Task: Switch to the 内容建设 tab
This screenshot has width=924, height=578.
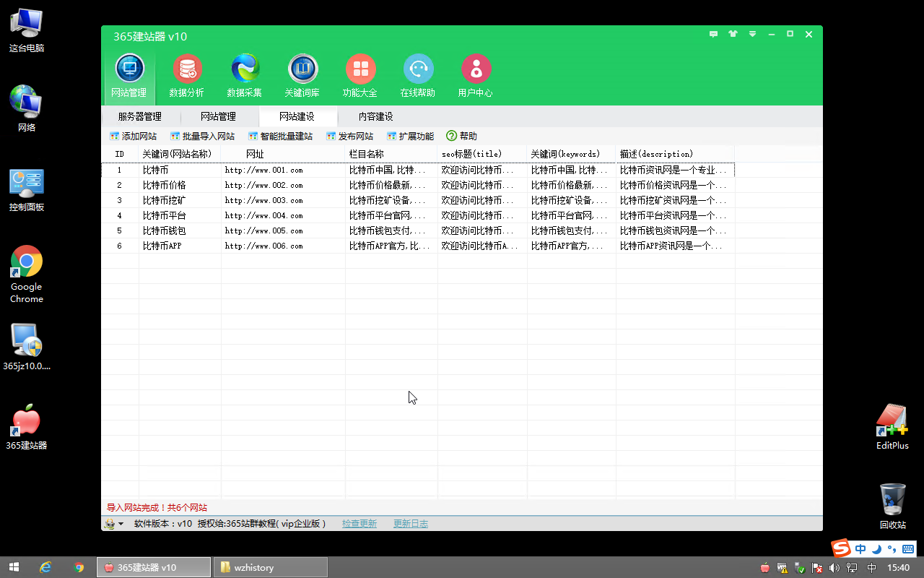Action: click(x=376, y=116)
